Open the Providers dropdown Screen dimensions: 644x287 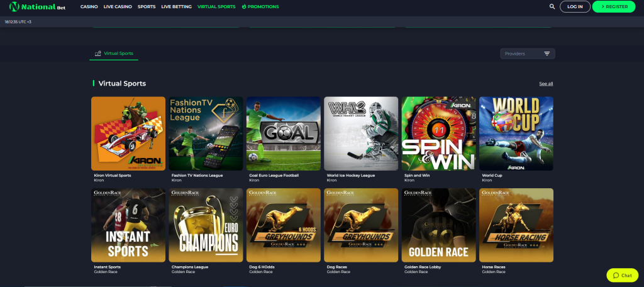point(527,53)
